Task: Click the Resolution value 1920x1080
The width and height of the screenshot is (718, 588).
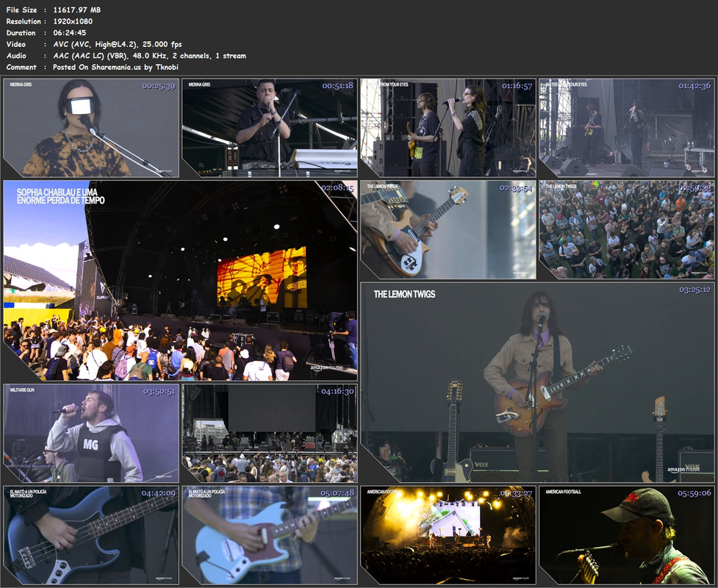Action: pyautogui.click(x=73, y=21)
